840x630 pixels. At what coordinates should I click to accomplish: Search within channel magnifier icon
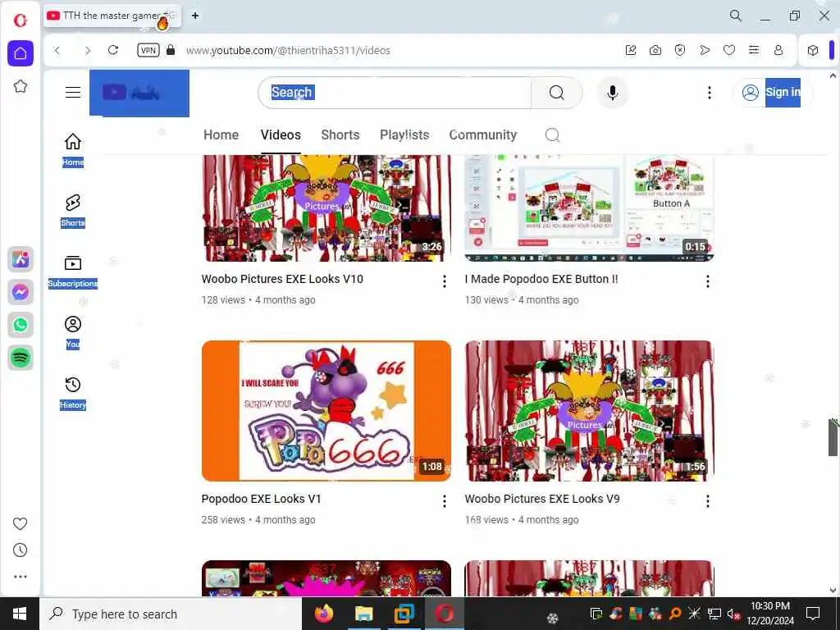coord(552,135)
